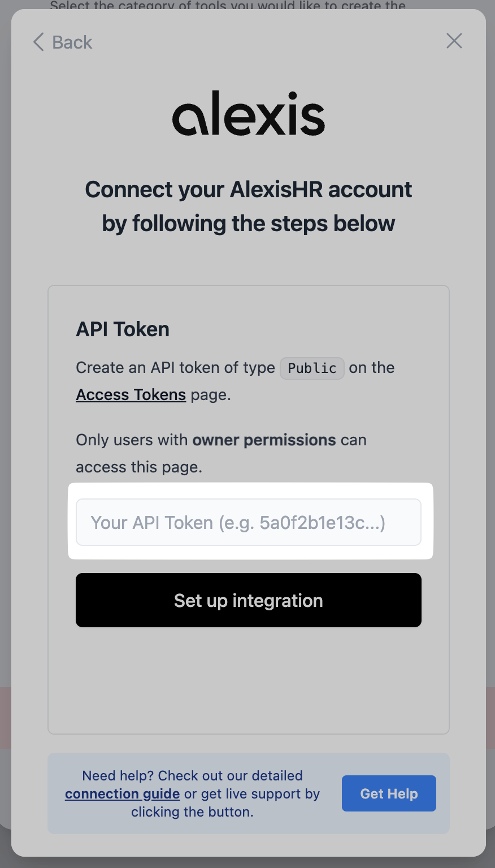
Task: Open the connection guide link
Action: coord(122,794)
